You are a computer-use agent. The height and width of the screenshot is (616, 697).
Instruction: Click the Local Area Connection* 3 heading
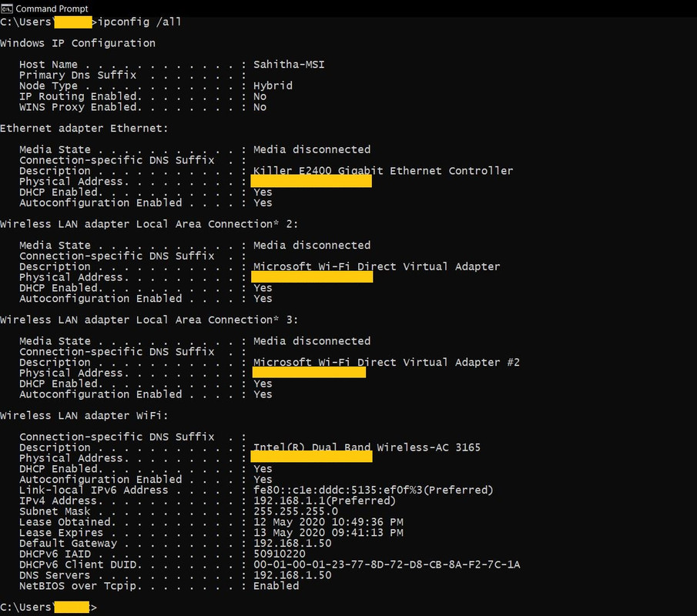149,320
